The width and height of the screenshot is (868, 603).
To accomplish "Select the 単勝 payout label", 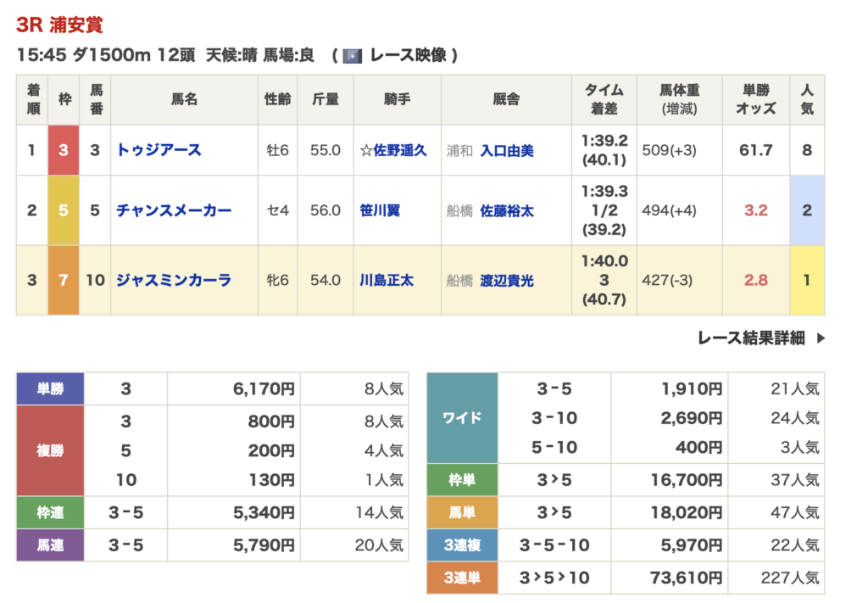I will (x=50, y=389).
